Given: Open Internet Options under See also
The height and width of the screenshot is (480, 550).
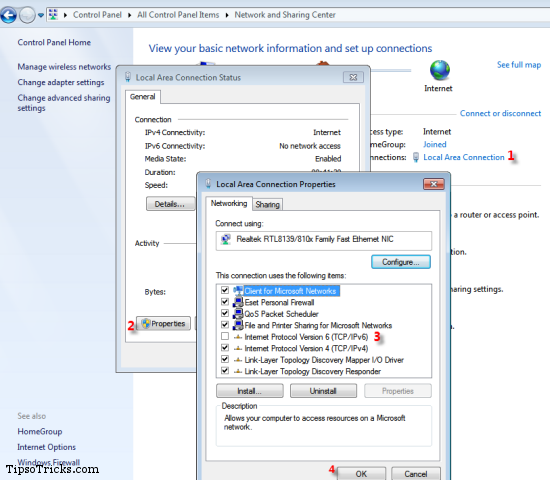Looking at the screenshot, I should pyautogui.click(x=46, y=447).
